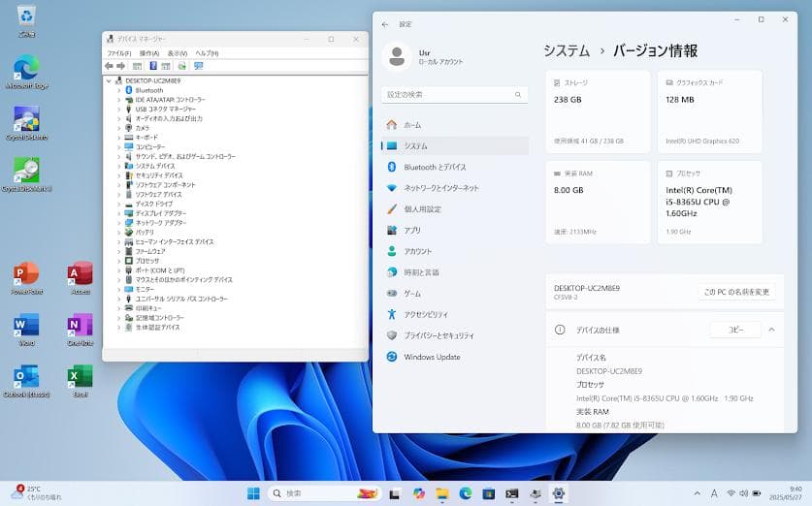
Task: Select the システム デバイス tree item
Action: click(155, 166)
